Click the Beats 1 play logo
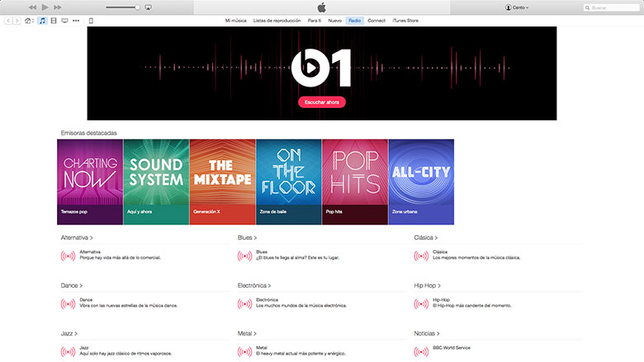The image size is (644, 362). tap(321, 68)
